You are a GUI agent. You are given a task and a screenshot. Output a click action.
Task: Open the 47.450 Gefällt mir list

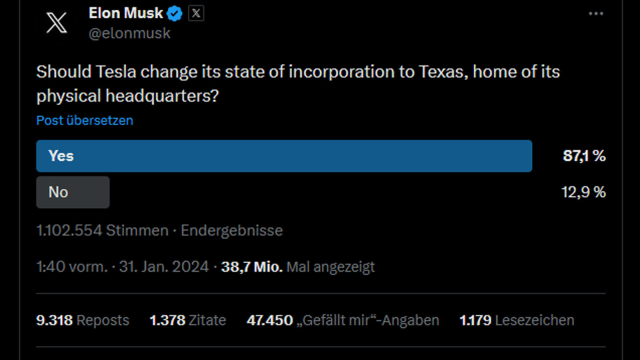click(343, 320)
